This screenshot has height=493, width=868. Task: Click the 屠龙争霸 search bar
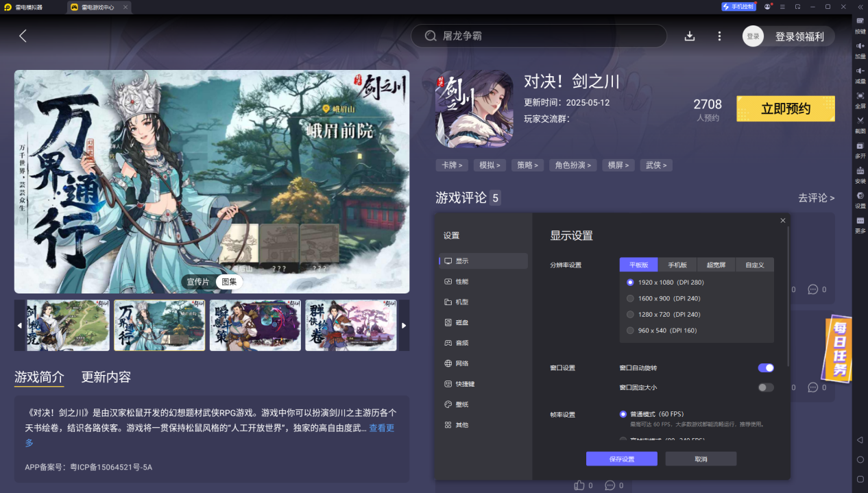[x=539, y=36]
